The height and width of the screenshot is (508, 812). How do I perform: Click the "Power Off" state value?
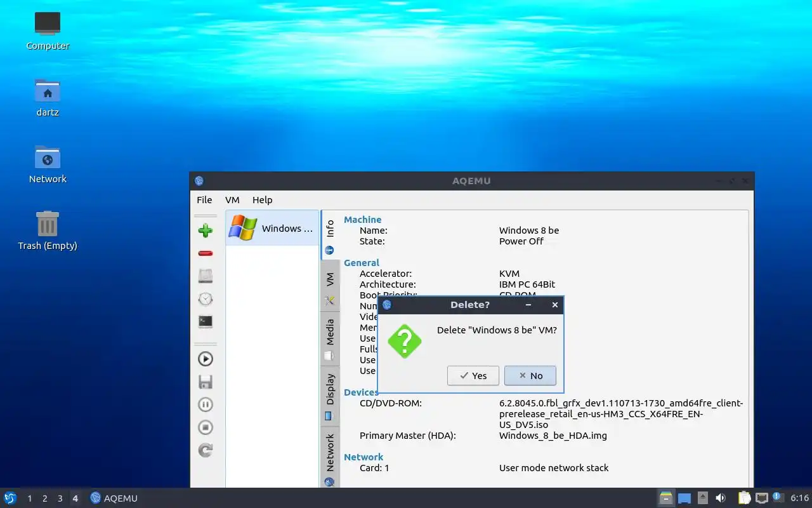[x=521, y=241]
